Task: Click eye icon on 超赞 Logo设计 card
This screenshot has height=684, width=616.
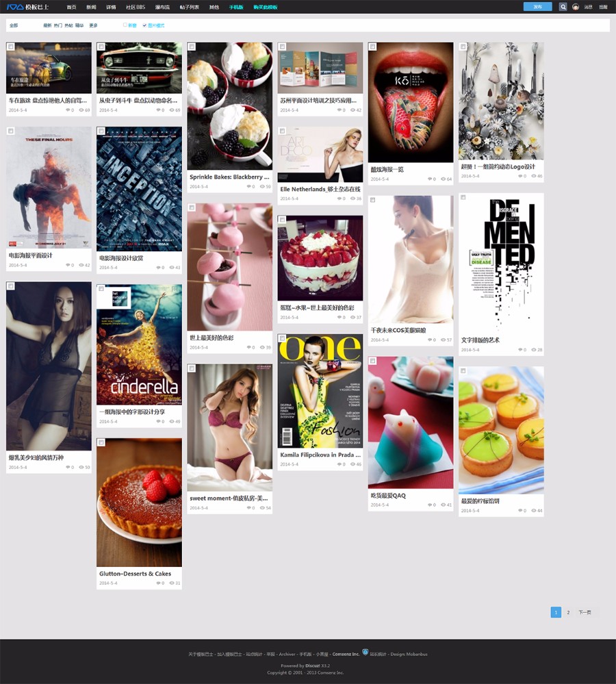Action: pyautogui.click(x=534, y=176)
